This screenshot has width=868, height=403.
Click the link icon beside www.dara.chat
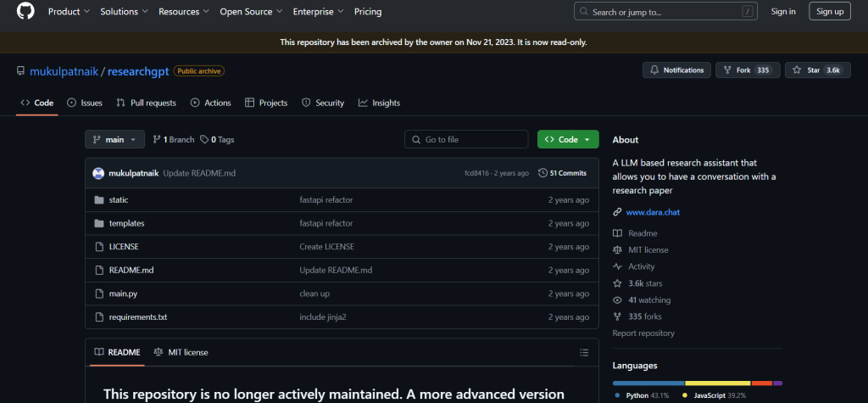coord(617,212)
